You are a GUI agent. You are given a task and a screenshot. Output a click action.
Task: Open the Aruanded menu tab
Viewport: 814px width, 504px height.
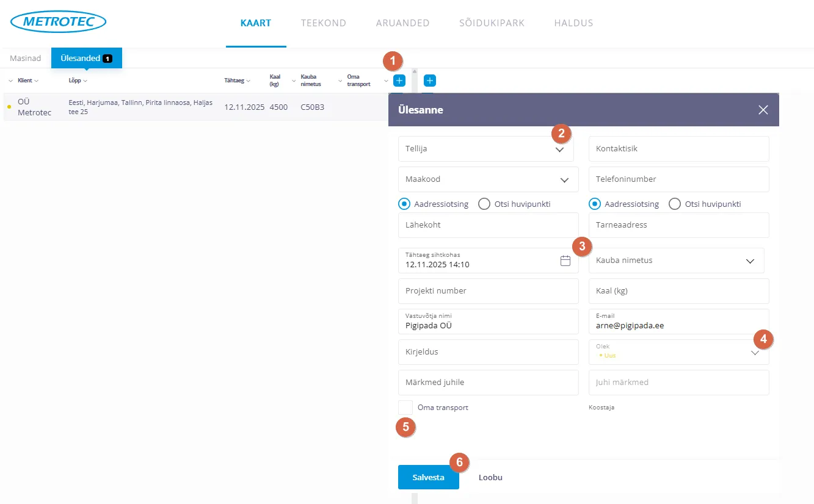click(402, 23)
